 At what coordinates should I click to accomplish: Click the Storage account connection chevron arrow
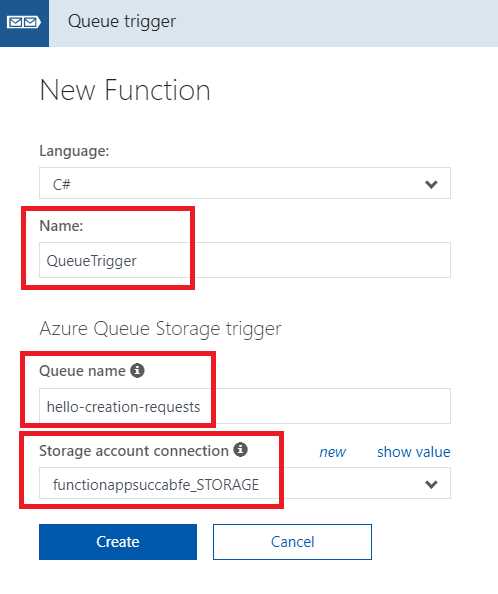(x=431, y=485)
